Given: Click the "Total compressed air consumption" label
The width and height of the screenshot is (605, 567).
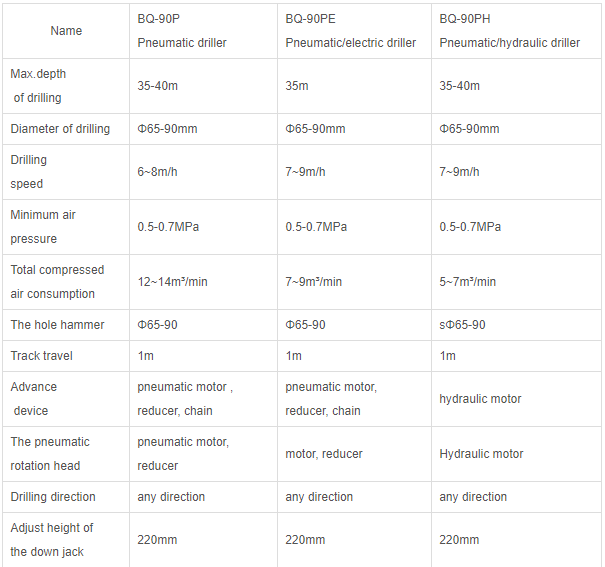Looking at the screenshot, I should click(56, 282).
